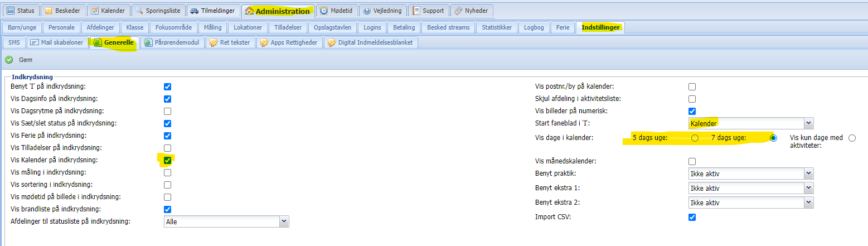Go to the Logins tab
The width and height of the screenshot is (868, 246).
point(372,27)
